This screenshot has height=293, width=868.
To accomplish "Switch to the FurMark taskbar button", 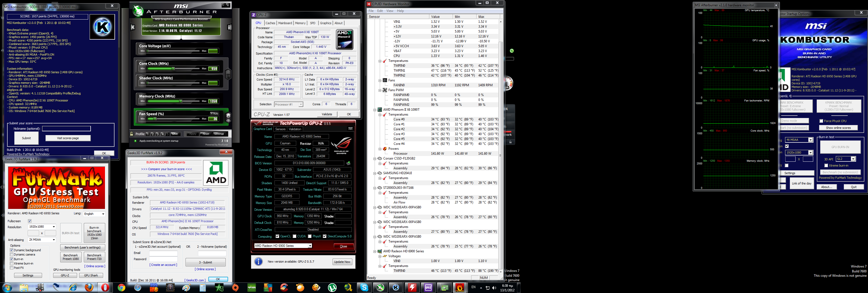I will (x=460, y=288).
